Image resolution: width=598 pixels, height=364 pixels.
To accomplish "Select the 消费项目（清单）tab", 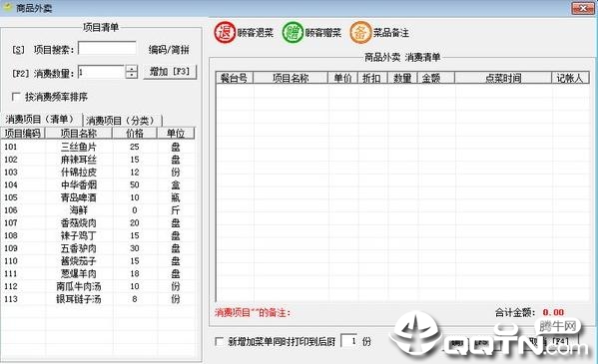I will 41,120.
